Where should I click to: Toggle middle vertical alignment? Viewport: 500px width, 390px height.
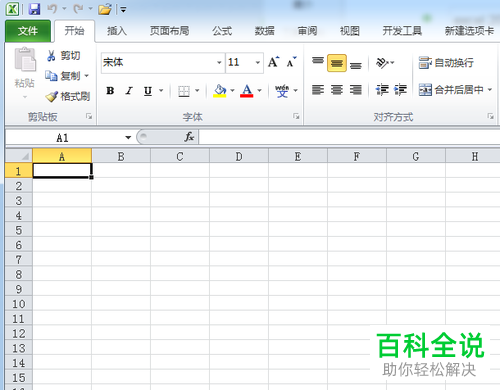pos(337,63)
